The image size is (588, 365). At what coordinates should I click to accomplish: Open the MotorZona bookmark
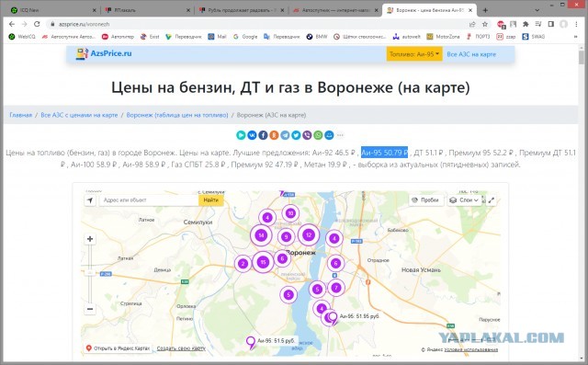point(443,37)
